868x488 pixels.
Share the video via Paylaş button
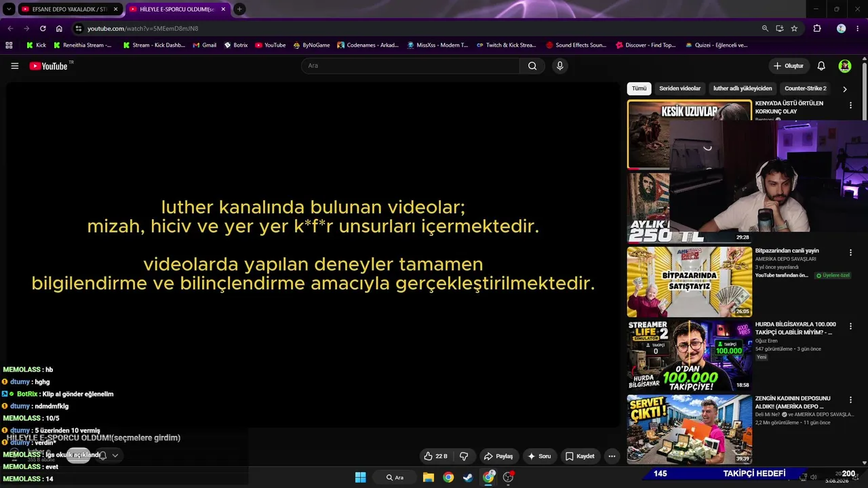498,456
